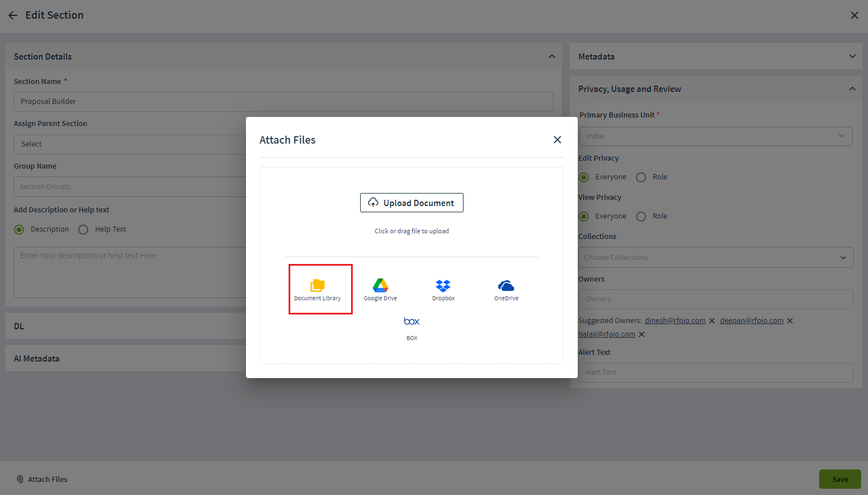Expand the Metadata panel
The height and width of the screenshot is (495, 868).
pos(852,56)
